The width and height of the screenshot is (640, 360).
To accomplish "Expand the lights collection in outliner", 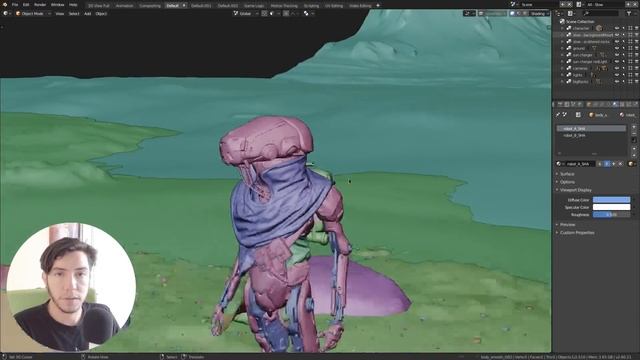I will point(563,75).
